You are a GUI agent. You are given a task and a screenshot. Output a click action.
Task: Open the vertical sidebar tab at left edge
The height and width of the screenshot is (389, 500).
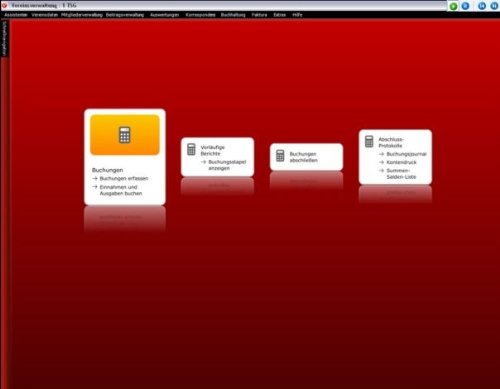click(x=4, y=39)
